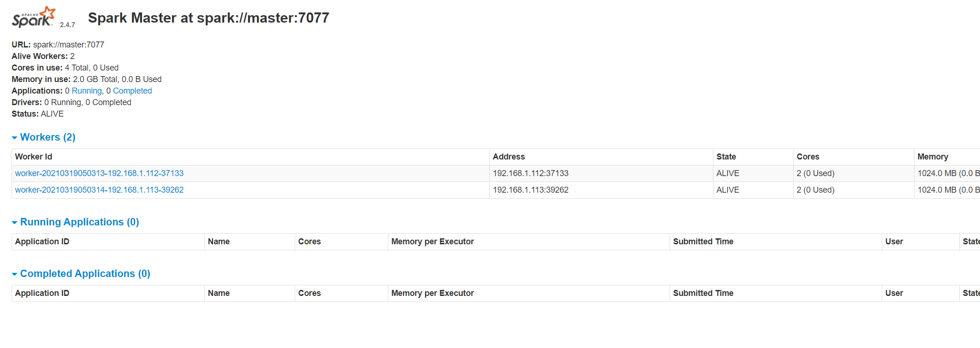Screen dimensions: 980x348
Task: Collapse the Completed Applications section triangle
Action: (x=15, y=274)
